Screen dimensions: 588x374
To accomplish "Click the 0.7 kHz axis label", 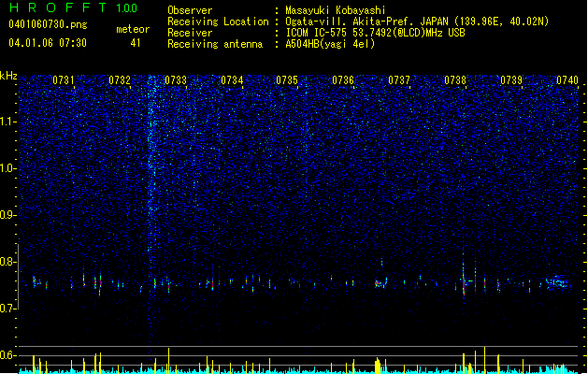I will 7,309.
